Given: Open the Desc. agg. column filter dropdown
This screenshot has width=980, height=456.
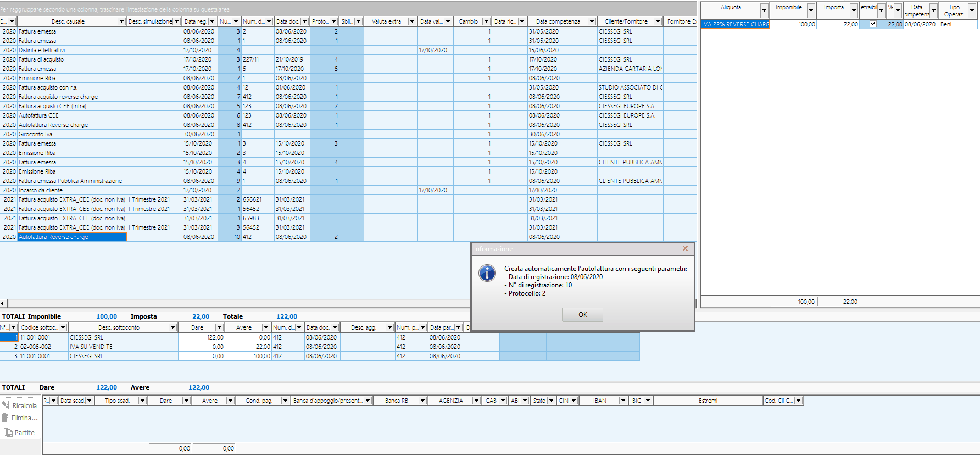Looking at the screenshot, I should (389, 327).
